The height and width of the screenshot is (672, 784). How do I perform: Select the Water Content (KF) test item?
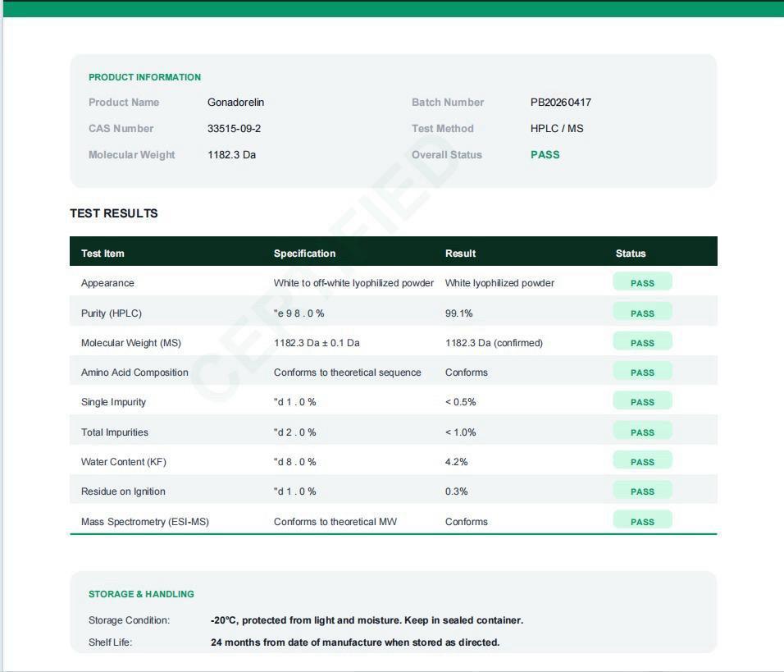tap(124, 462)
